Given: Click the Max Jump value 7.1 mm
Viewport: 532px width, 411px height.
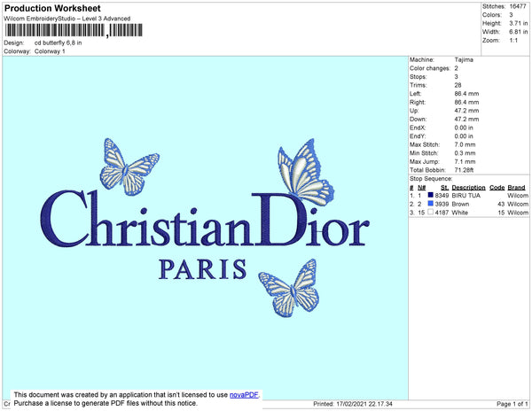Looking at the screenshot, I should tap(465, 161).
